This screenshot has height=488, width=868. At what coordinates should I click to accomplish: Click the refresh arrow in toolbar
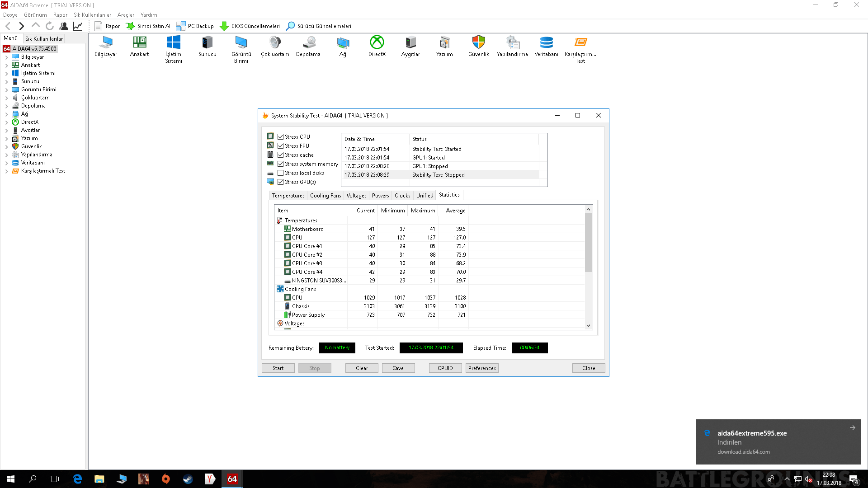[50, 26]
